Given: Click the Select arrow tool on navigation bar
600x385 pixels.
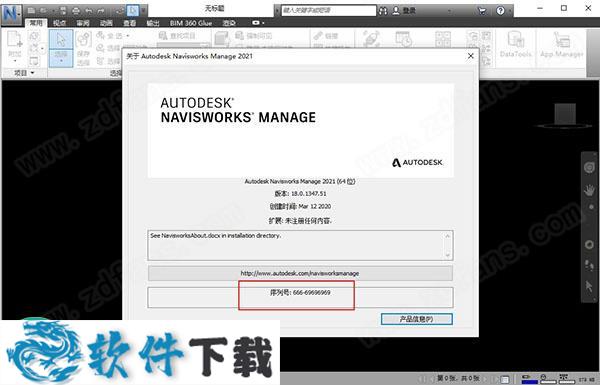Looking at the screenshot, I should click(x=589, y=286).
